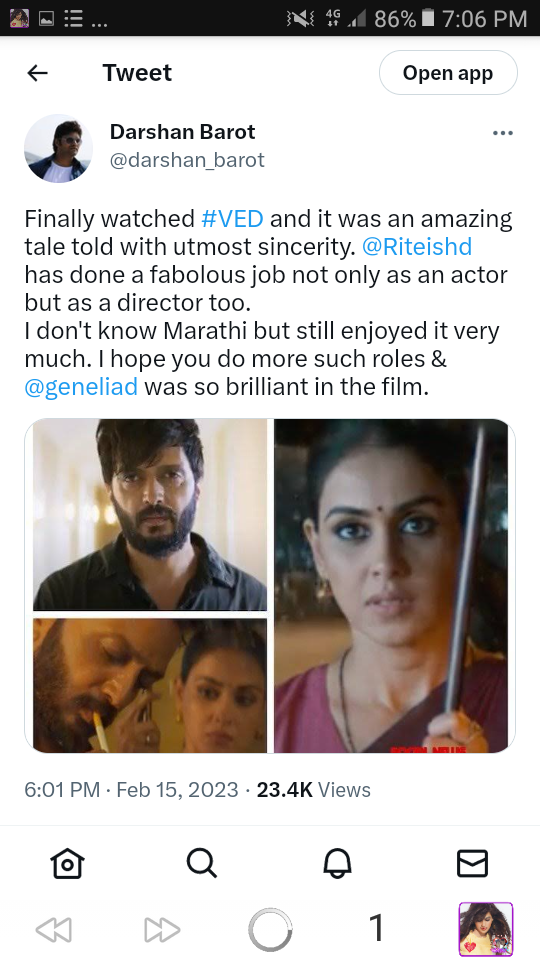The image size is (540, 960).
Task: Open the smoking man bottom-left photo
Action: [x=150, y=686]
